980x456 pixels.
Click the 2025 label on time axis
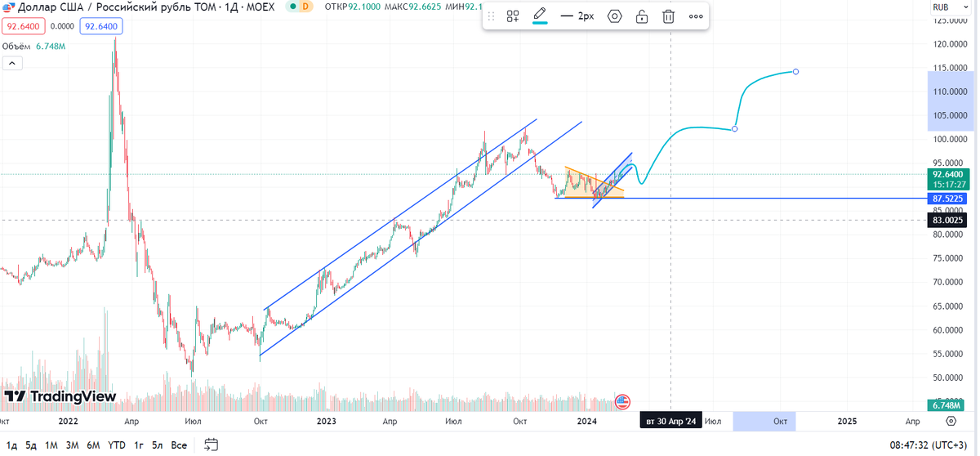click(x=848, y=421)
